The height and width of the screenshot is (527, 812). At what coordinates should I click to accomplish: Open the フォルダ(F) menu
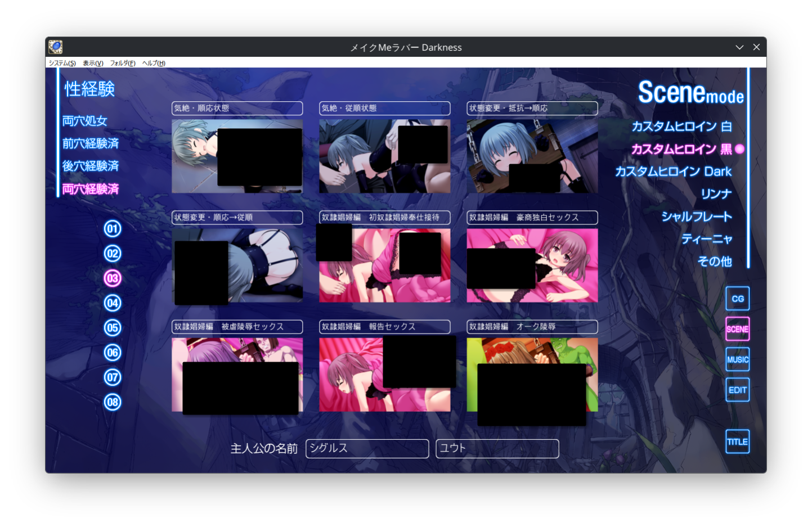click(123, 63)
